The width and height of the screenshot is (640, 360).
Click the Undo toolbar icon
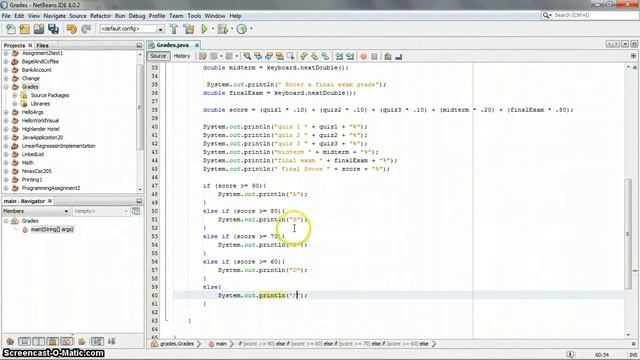[72, 29]
